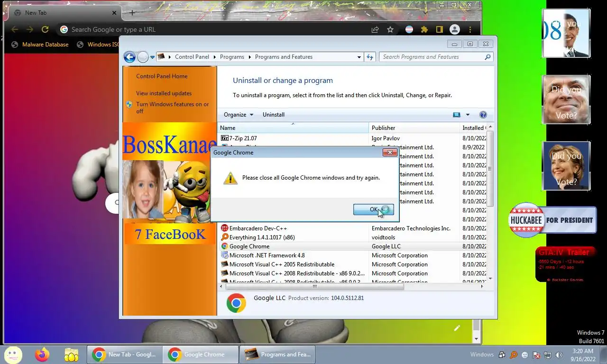Click the program list horizontal scrollbar
607x364 pixels.
click(x=314, y=286)
